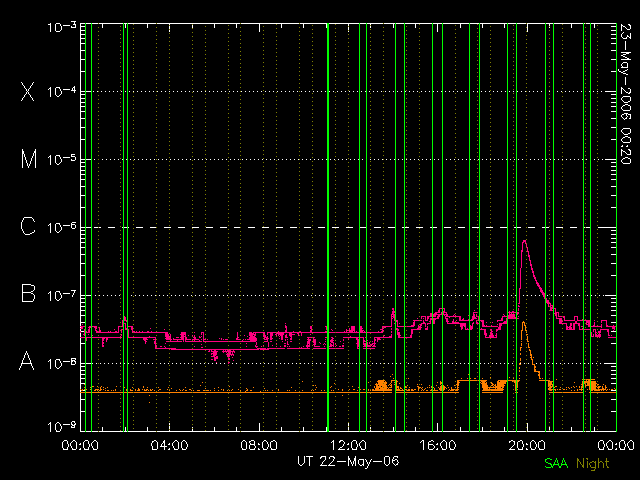
Task: Click the pink flare peak near 20:00
Action: tap(524, 242)
